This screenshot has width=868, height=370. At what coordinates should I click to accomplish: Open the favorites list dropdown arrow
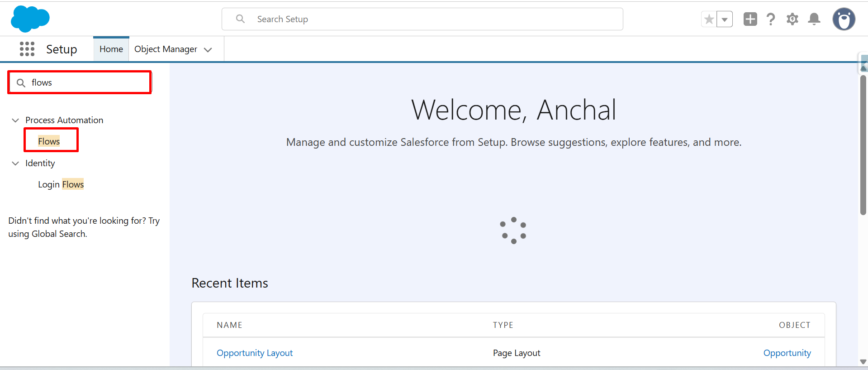(x=725, y=19)
